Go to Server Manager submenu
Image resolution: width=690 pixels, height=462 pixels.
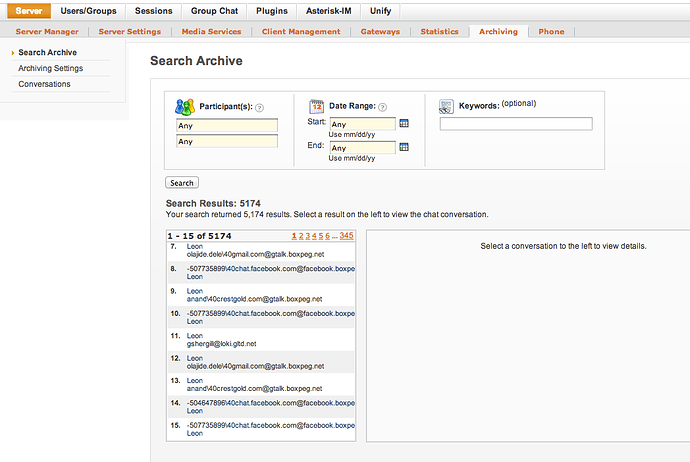47,32
